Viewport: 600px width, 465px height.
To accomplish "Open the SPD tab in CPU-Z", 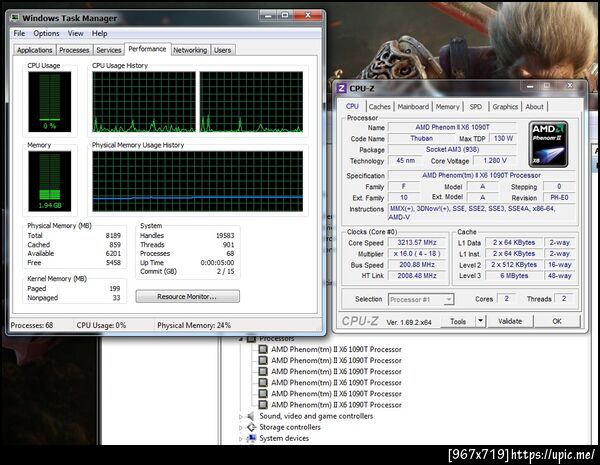I will [x=476, y=107].
